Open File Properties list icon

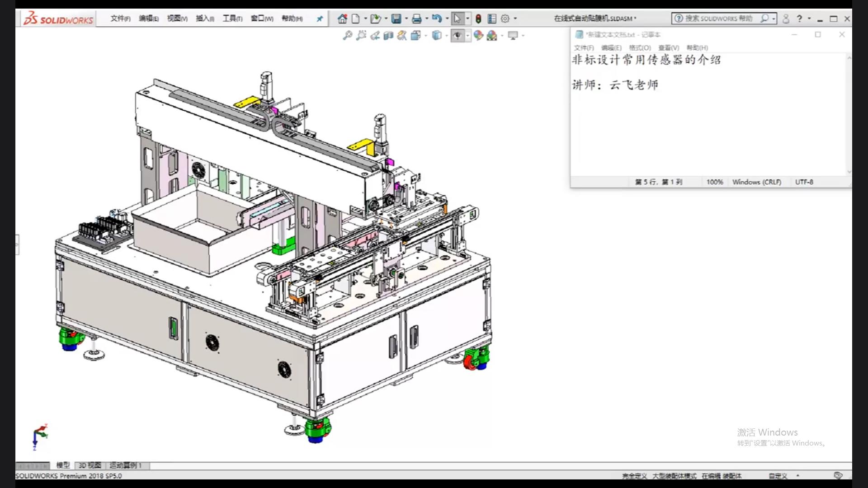coord(492,19)
